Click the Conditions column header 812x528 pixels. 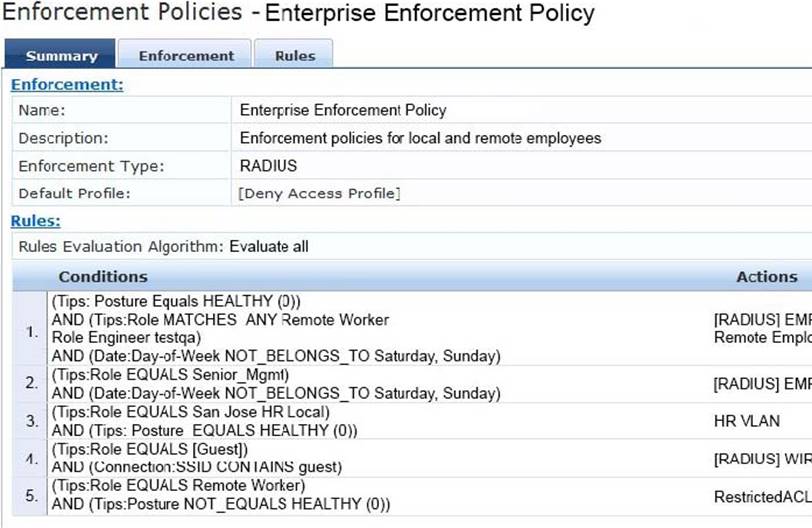[x=102, y=276]
